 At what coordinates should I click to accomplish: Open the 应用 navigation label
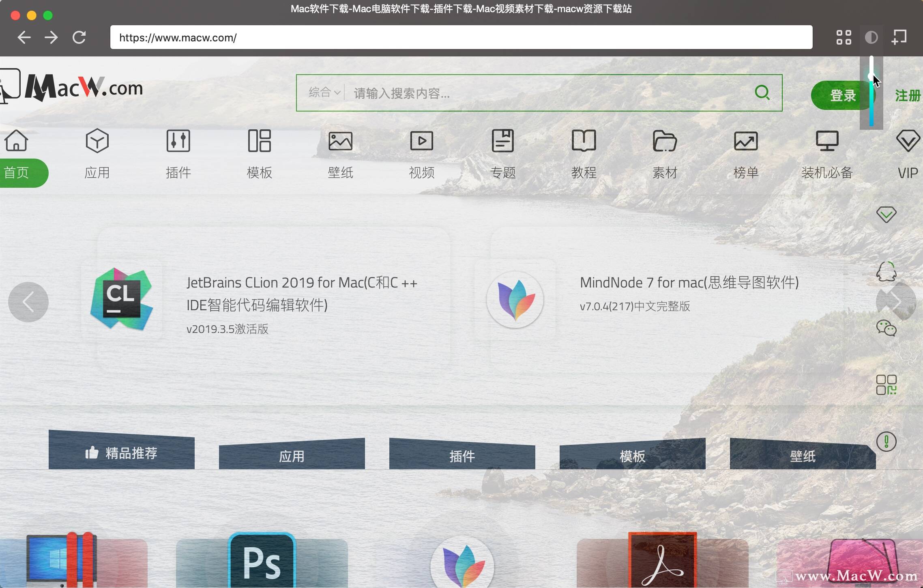click(97, 173)
